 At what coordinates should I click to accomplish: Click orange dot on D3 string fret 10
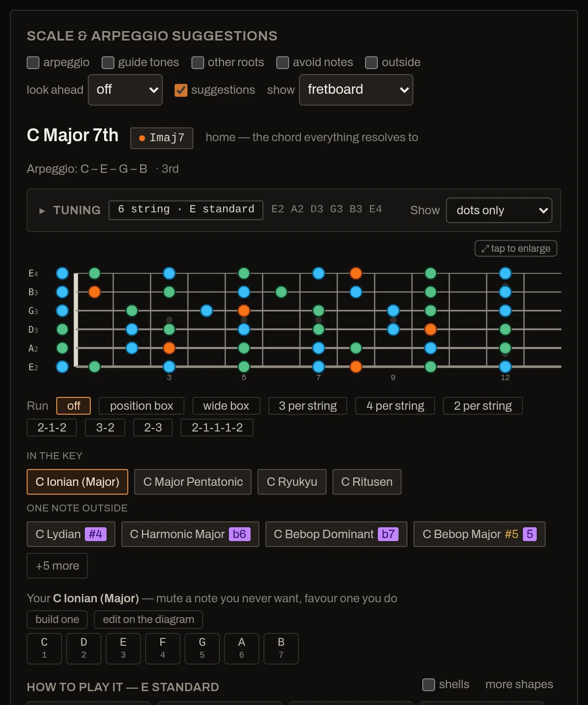[x=431, y=329]
